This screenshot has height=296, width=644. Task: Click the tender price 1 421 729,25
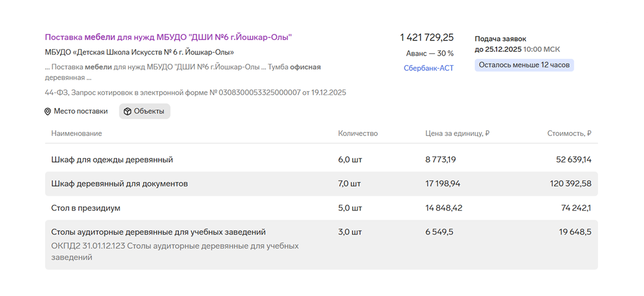tap(426, 38)
